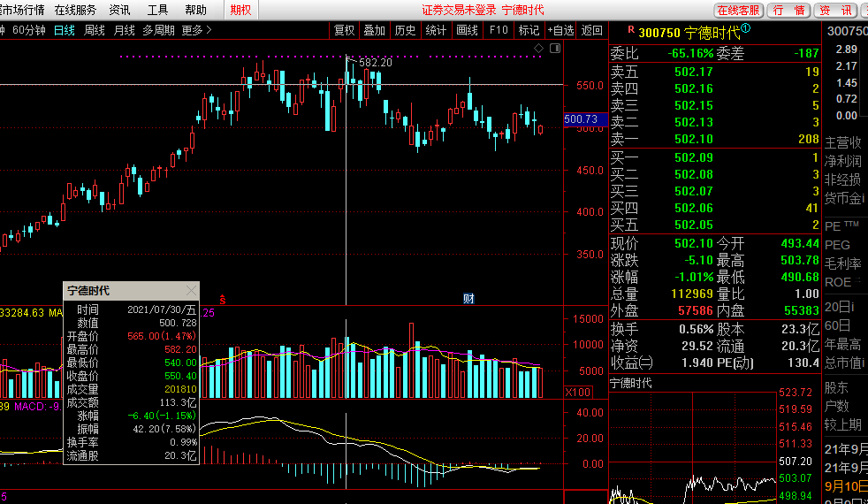The image size is (868, 504).
Task: Click the 行情 button at top right
Action: click(x=788, y=11)
